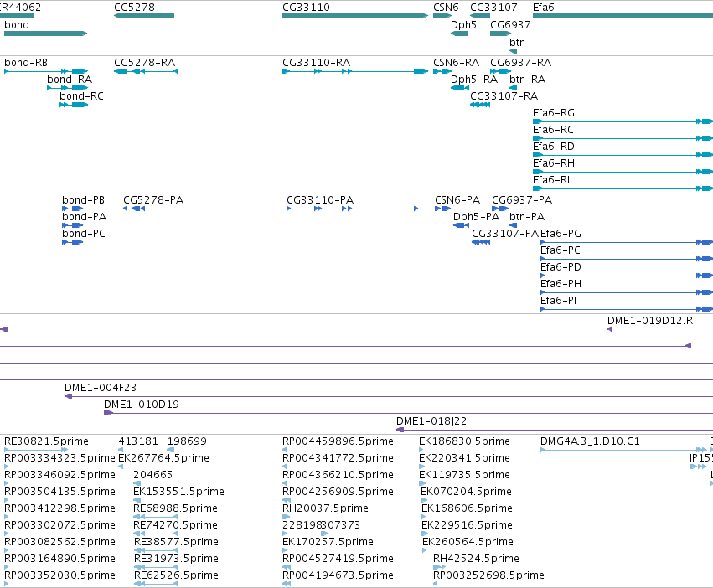Select the RE62526.5prime EST
Screen dimensions: 713x588
(177, 575)
